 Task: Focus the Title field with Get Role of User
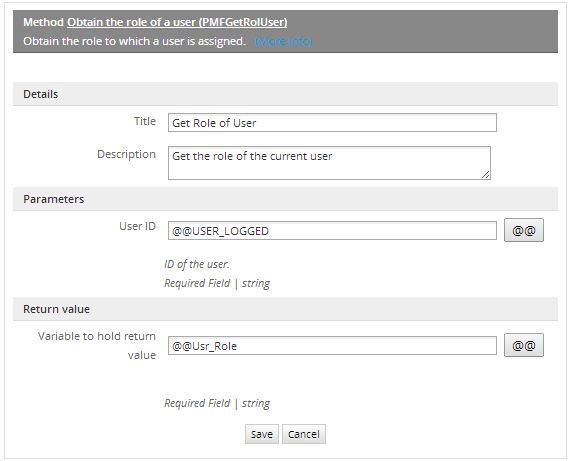[x=332, y=123]
